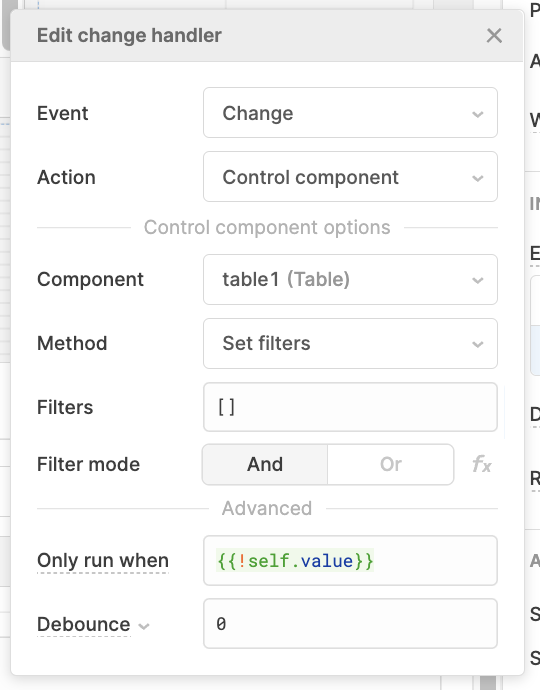Close the Edit change handler dialog
540x690 pixels.
point(494,36)
